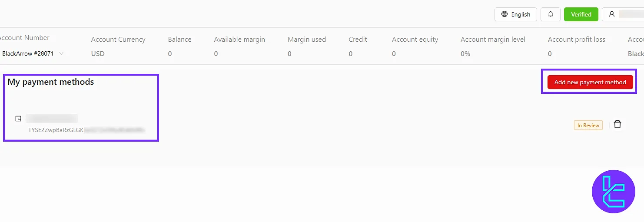Viewport: 644px width, 222px height.
Task: Delete the payment method with trash icon
Action: click(x=617, y=125)
